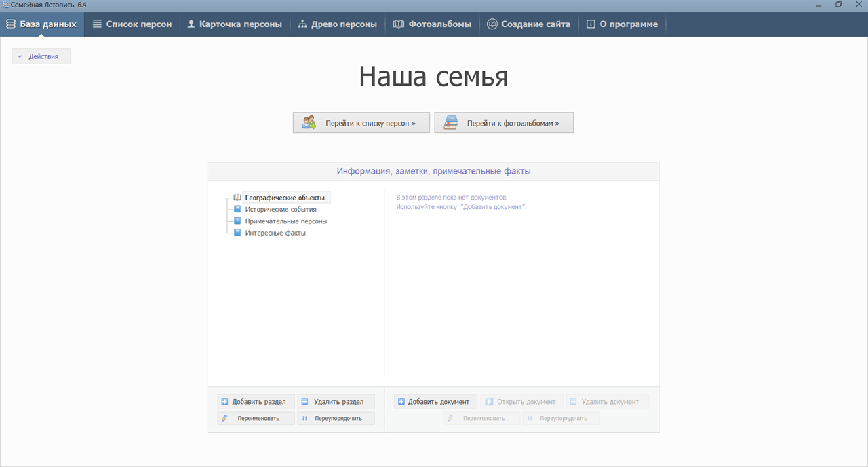Click tree icon in Древо персоны tab
Image resolution: width=868 pixels, height=467 pixels.
[x=302, y=24]
